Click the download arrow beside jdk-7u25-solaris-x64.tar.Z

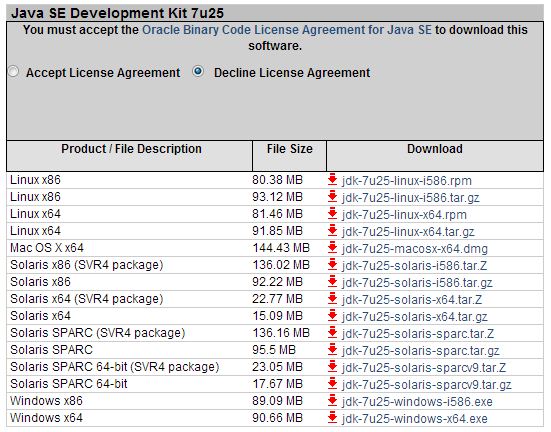point(332,298)
